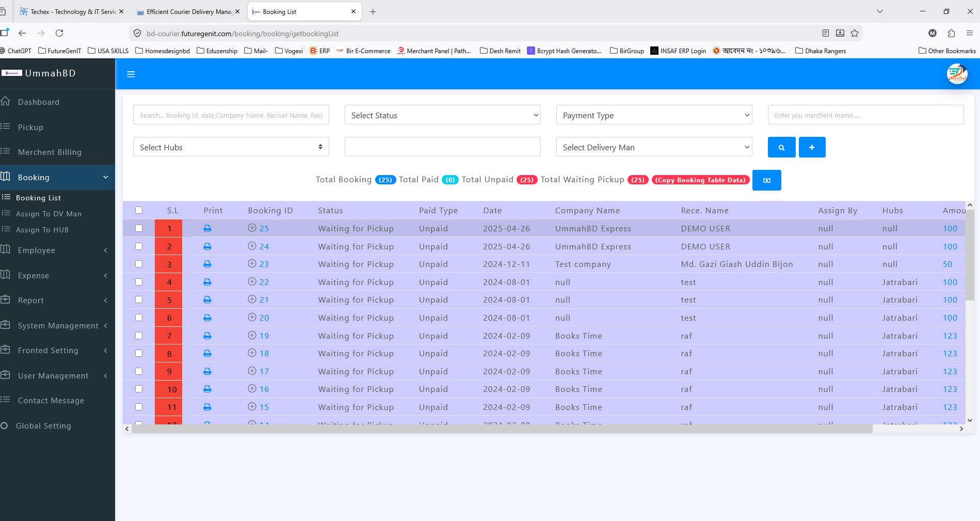
Task: Open booking ID 23 link
Action: (x=264, y=264)
